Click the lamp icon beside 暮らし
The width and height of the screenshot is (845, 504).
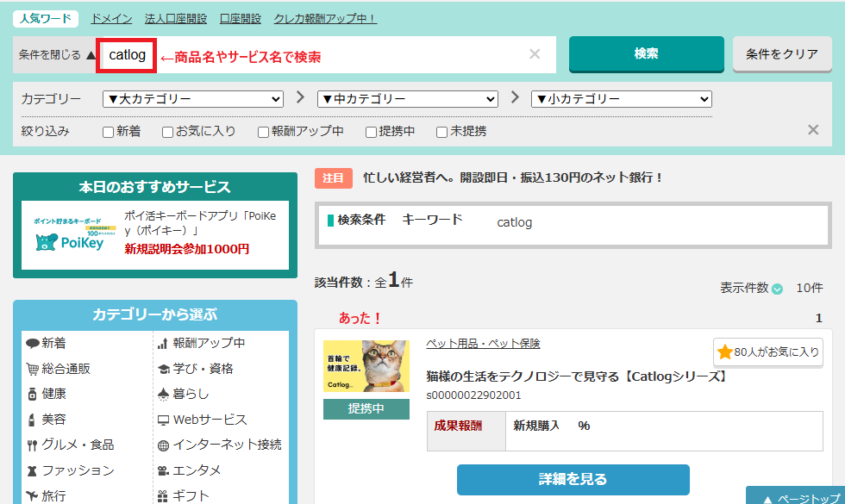(x=163, y=395)
